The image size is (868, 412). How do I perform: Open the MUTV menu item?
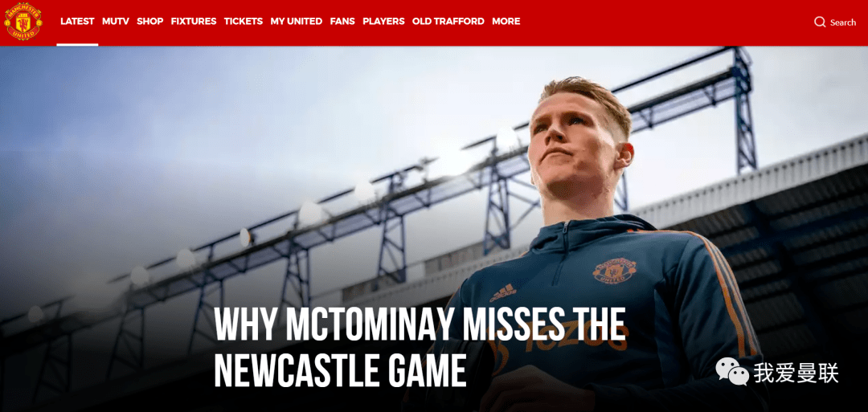pyautogui.click(x=116, y=21)
